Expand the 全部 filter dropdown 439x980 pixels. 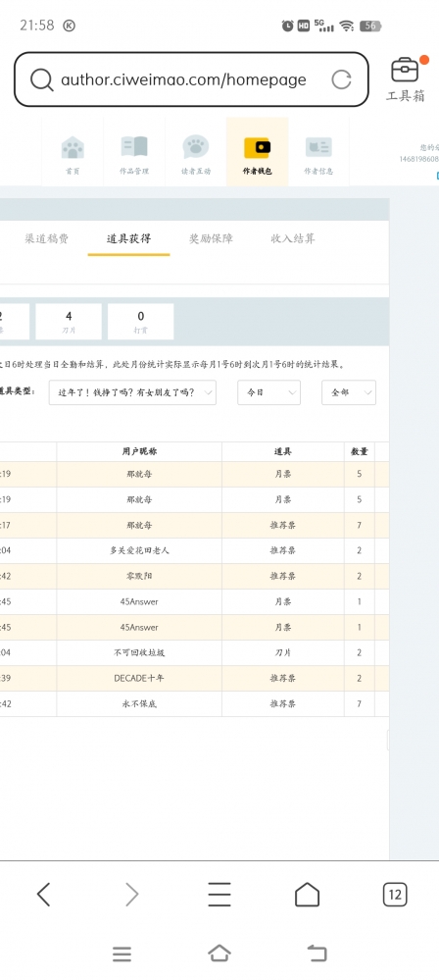[x=349, y=392]
